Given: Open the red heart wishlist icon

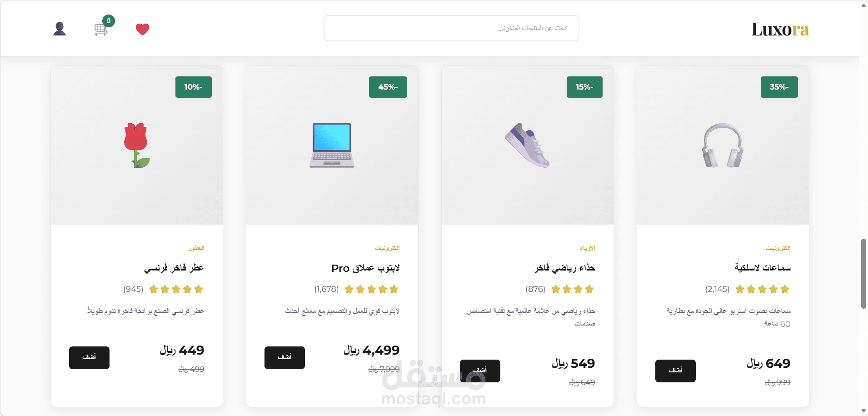Looking at the screenshot, I should [143, 29].
